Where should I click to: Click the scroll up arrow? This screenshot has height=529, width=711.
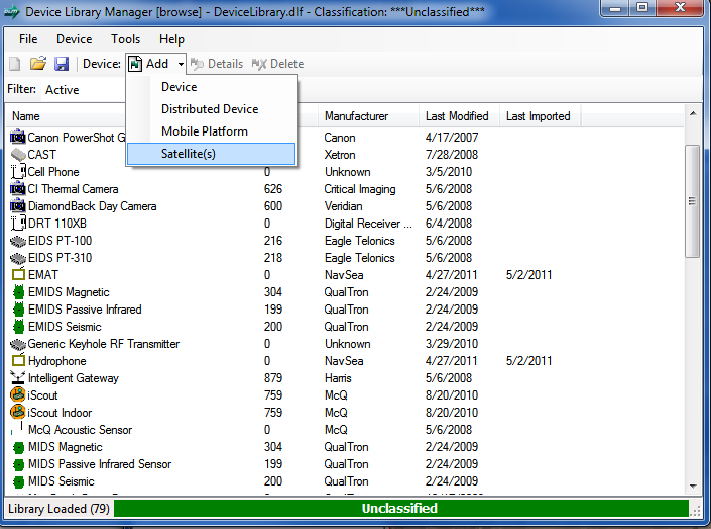[693, 113]
